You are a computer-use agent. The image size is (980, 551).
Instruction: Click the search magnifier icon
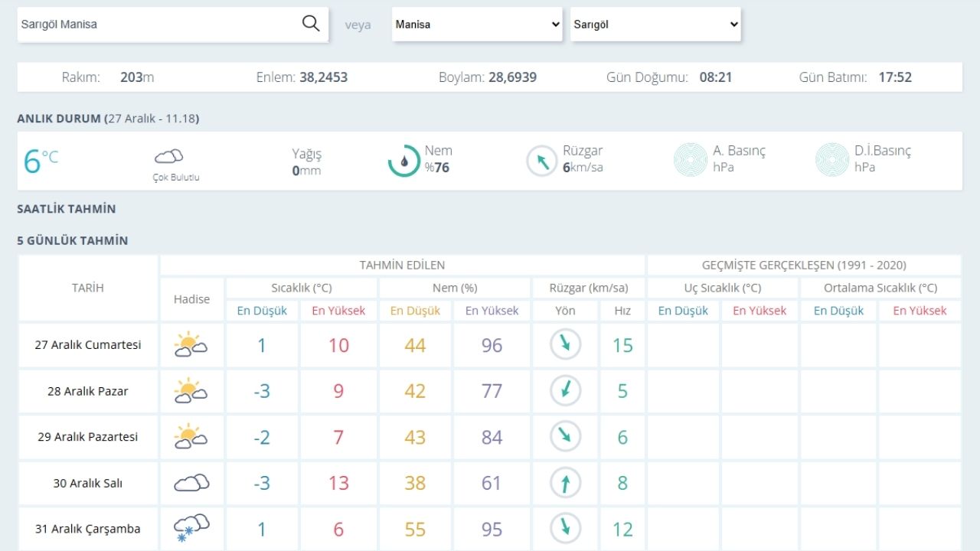pyautogui.click(x=311, y=24)
